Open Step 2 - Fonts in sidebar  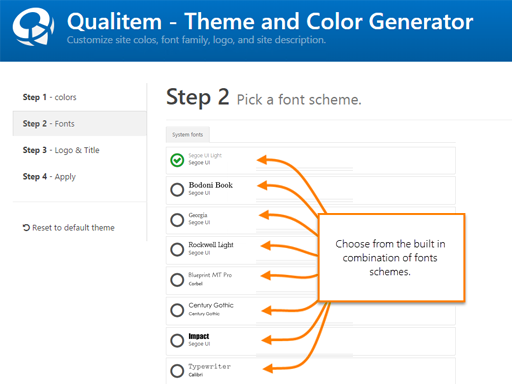point(79,124)
